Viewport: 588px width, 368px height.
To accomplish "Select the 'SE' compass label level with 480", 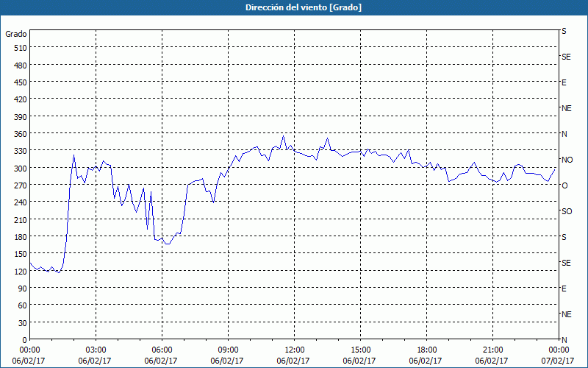I will (x=566, y=57).
